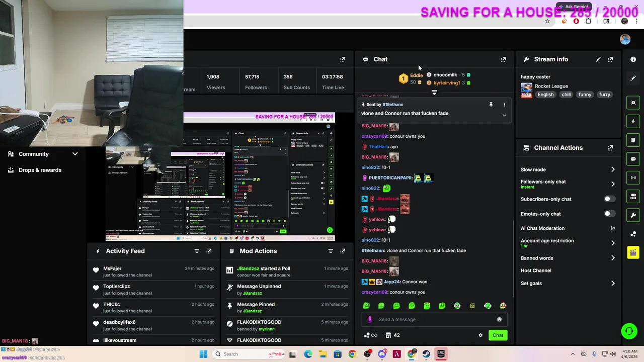This screenshot has height=362, width=644.
Task: Open the pinned message options menu
Action: [504, 105]
